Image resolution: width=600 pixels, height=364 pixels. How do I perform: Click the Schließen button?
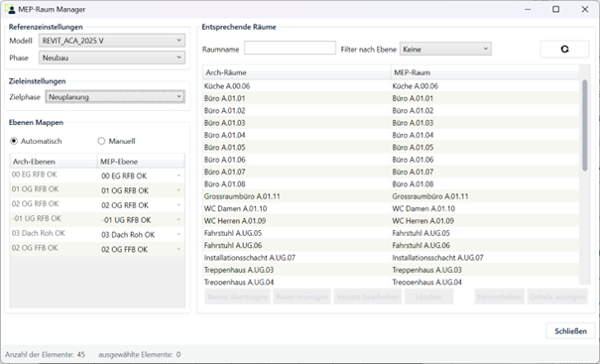point(570,331)
